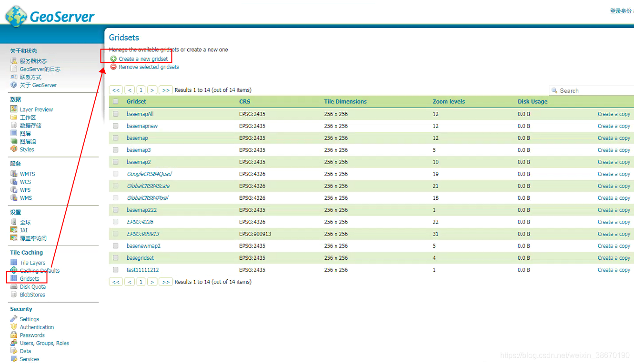Click the Styles palette icon in sidebar

point(14,149)
